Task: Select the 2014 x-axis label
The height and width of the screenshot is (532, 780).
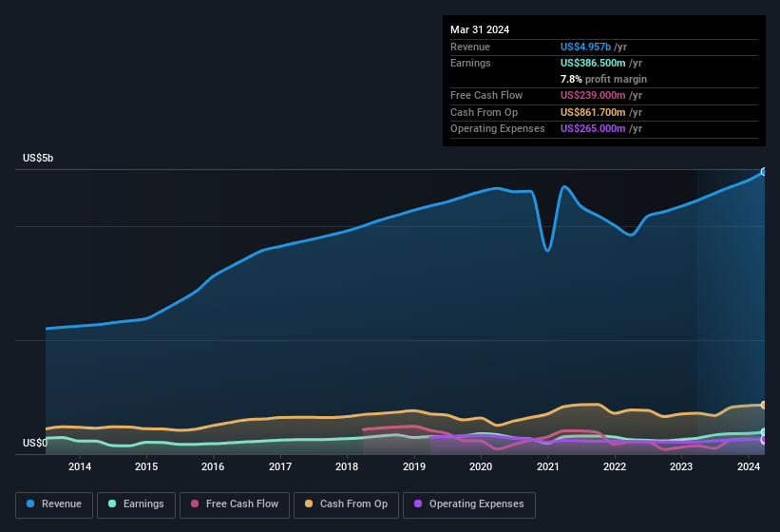Action: (80, 466)
